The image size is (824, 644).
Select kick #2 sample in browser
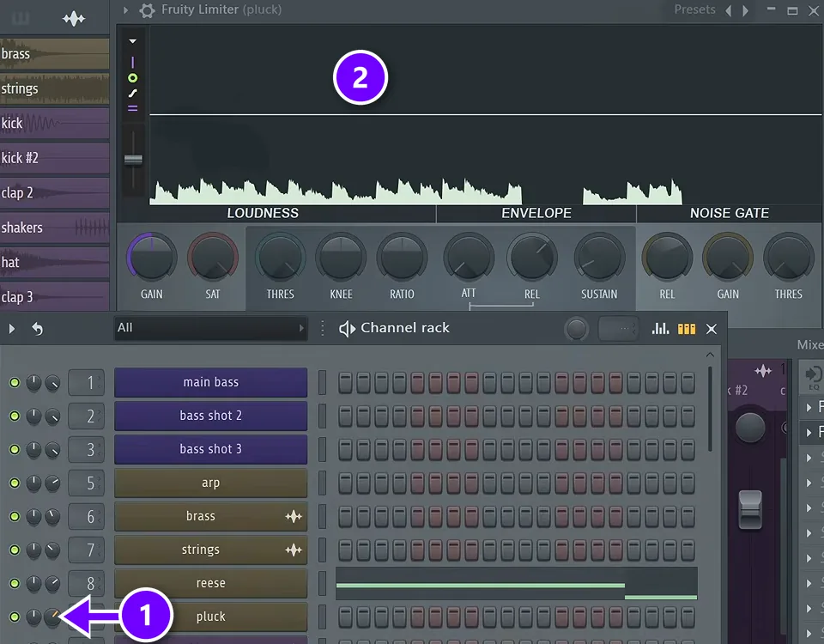pyautogui.click(x=55, y=158)
